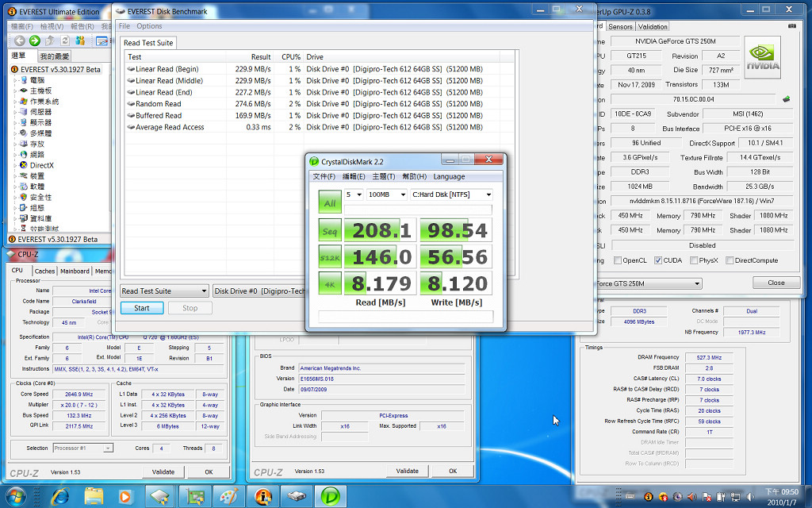Viewport: 812px width, 508px height.
Task: Toggle CUDA checkbox in GPU-Z
Action: point(657,260)
